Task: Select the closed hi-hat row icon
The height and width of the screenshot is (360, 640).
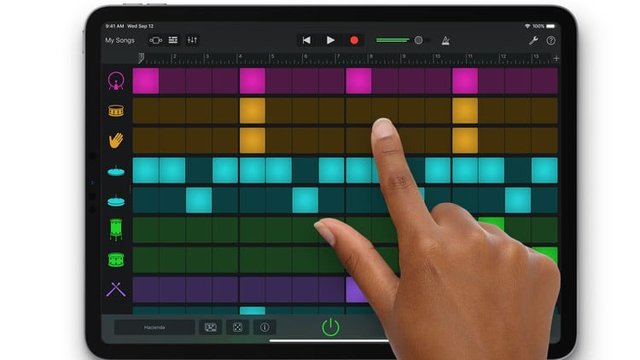Action: 116,171
